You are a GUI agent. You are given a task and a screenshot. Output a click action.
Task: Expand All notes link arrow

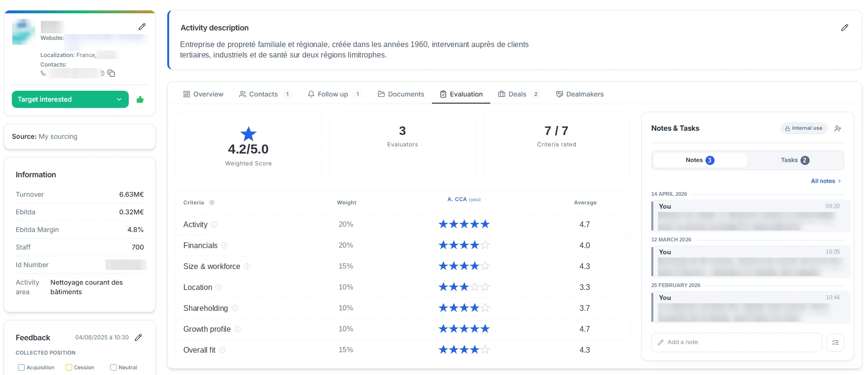click(839, 181)
